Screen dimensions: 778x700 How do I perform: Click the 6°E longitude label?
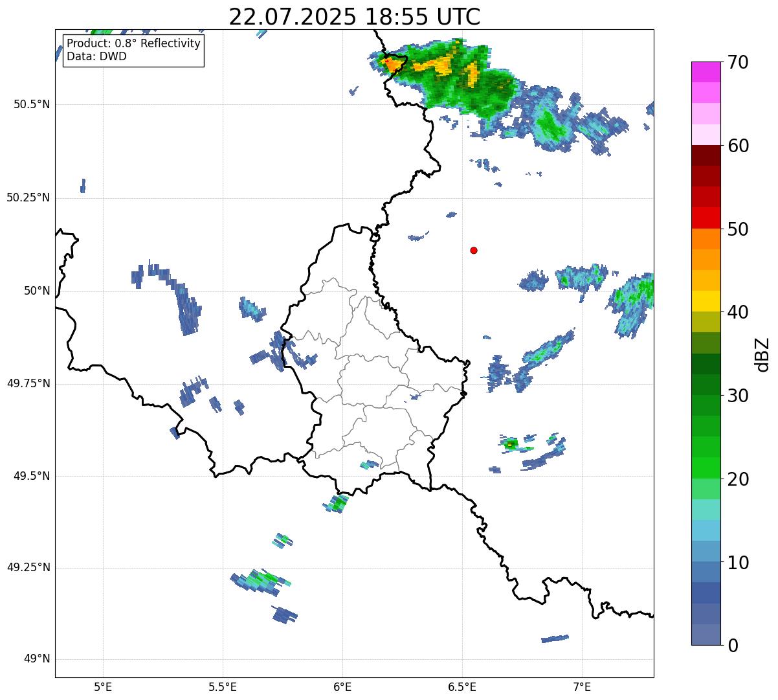point(342,687)
